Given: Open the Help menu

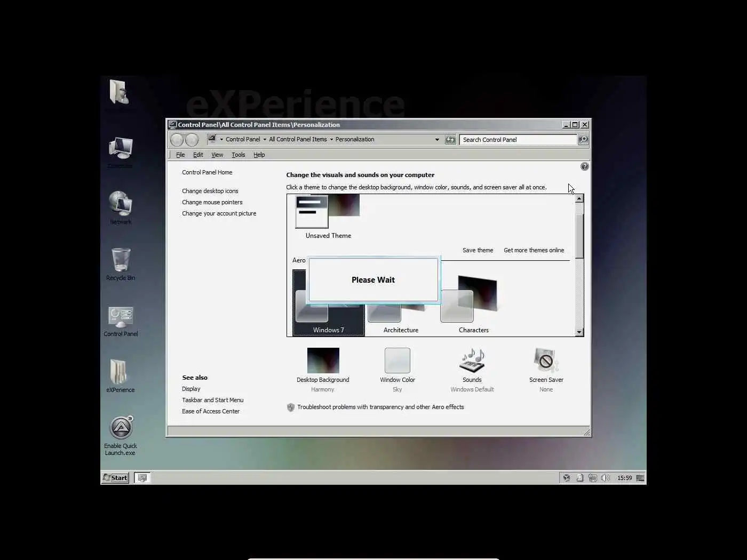Looking at the screenshot, I should (259, 155).
